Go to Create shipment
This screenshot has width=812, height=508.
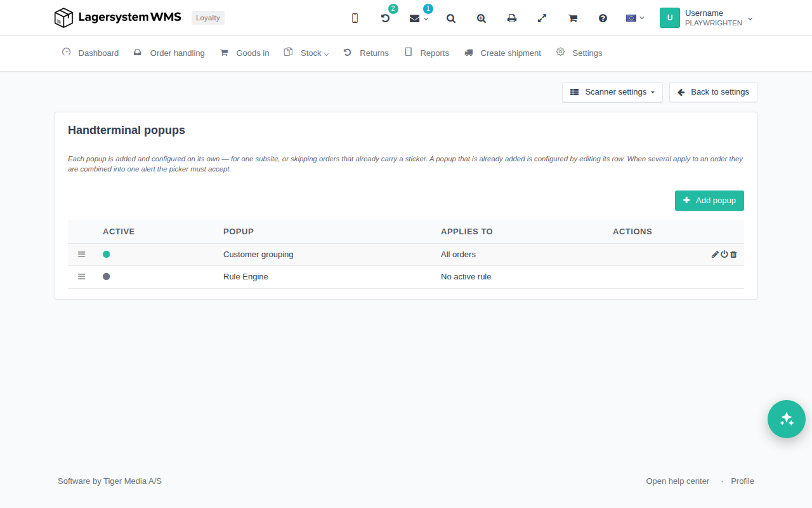point(503,53)
